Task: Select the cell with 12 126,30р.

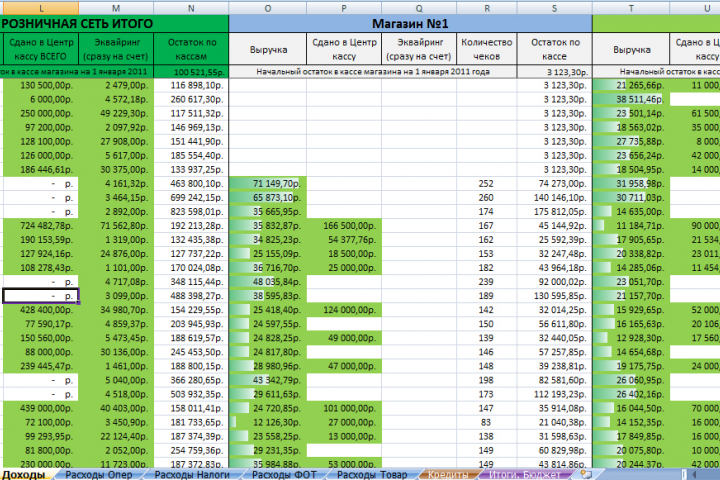Action: tap(268, 423)
